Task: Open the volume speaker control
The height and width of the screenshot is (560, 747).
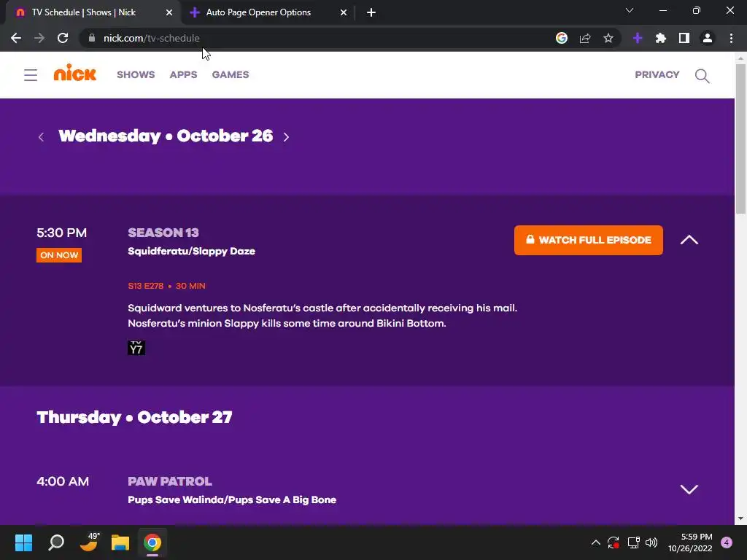Action: (651, 542)
